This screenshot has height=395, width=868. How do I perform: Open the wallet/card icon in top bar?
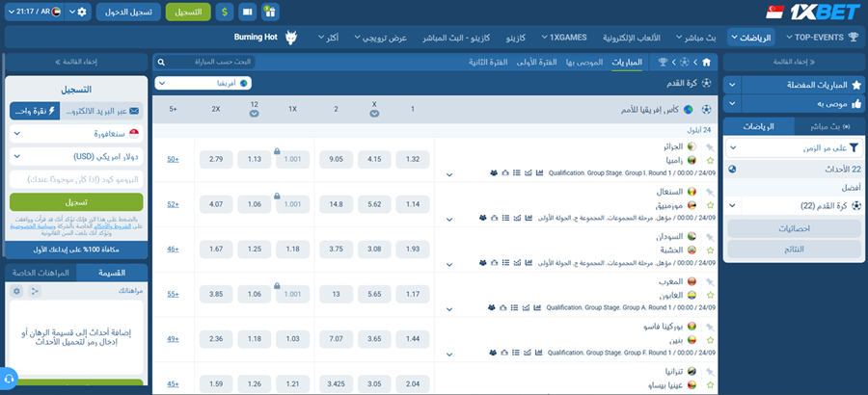pyautogui.click(x=248, y=12)
